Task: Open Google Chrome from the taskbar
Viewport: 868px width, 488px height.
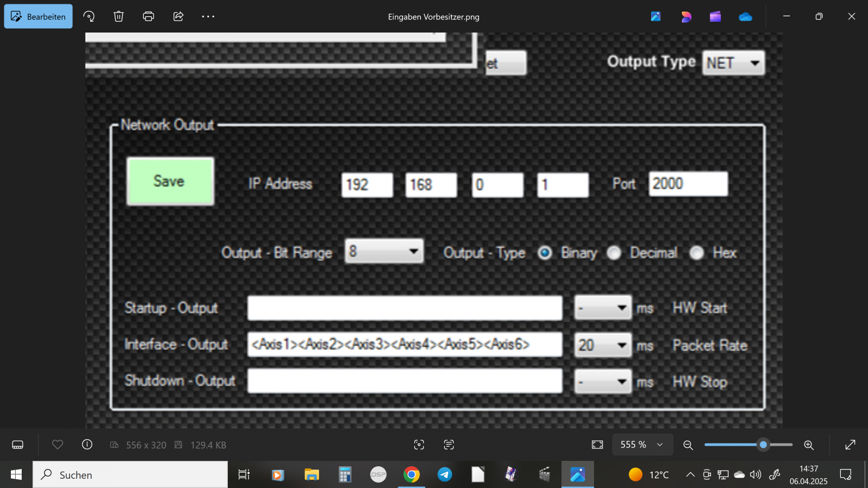Action: pyautogui.click(x=411, y=475)
